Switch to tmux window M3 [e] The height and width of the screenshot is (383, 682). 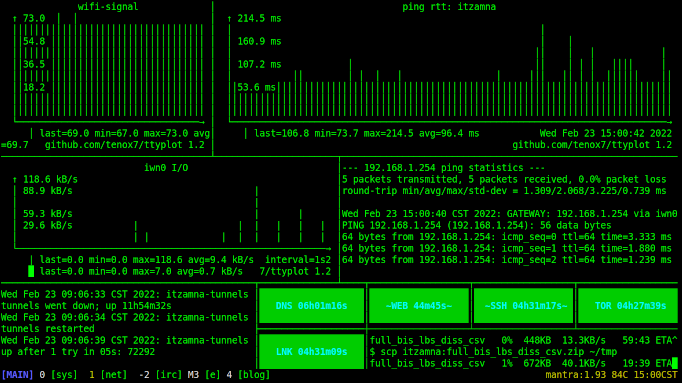(204, 375)
